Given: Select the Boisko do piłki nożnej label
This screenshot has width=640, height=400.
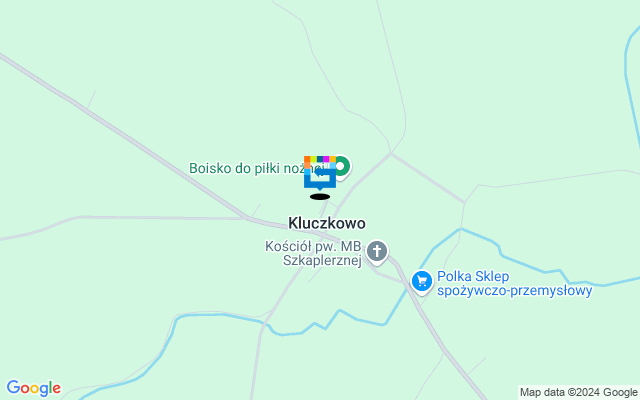Looking at the screenshot, I should [x=256, y=168].
